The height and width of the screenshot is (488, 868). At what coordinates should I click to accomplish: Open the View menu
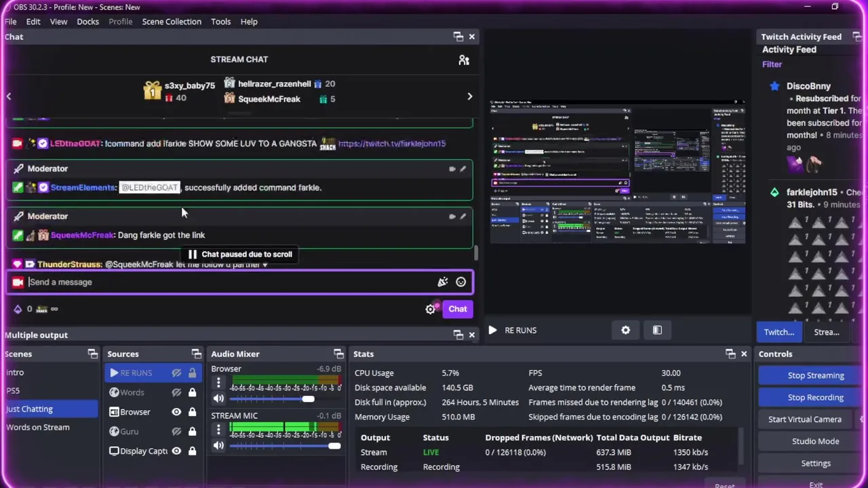point(58,22)
